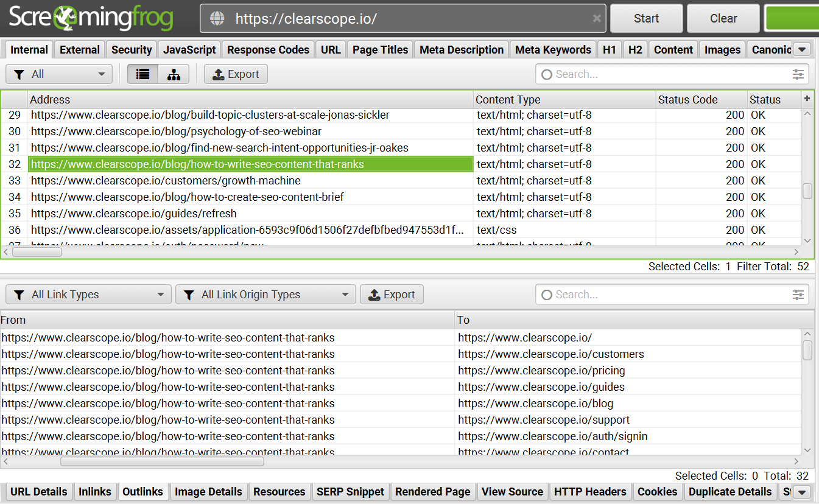The width and height of the screenshot is (819, 504).
Task: Open the Cookies bottom tab
Action: [658, 492]
